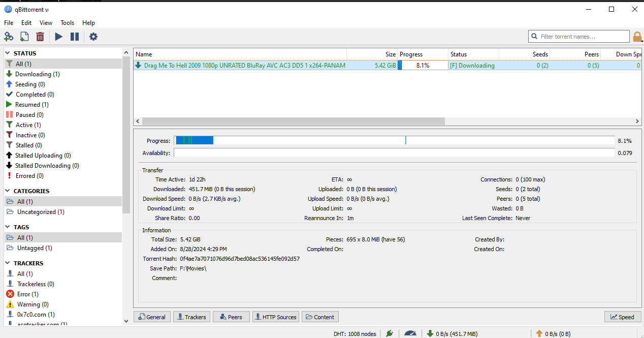Click the green connection status plug icon

click(x=390, y=333)
